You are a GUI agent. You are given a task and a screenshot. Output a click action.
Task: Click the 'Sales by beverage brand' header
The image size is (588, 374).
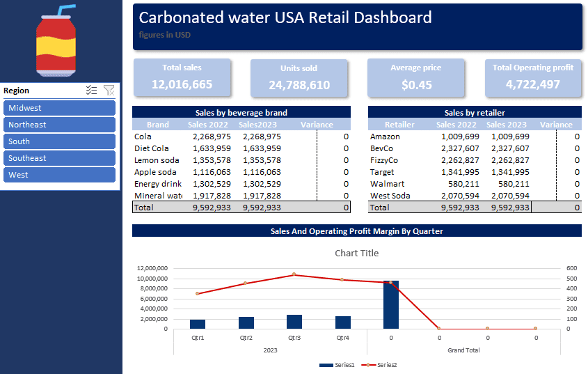241,112
